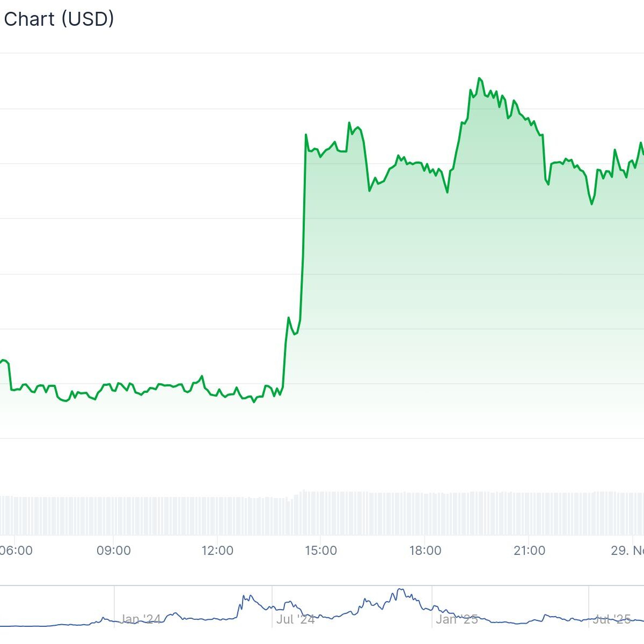Click the 06:00 time axis label
Screen dimensions: 644x644
[x=16, y=551]
